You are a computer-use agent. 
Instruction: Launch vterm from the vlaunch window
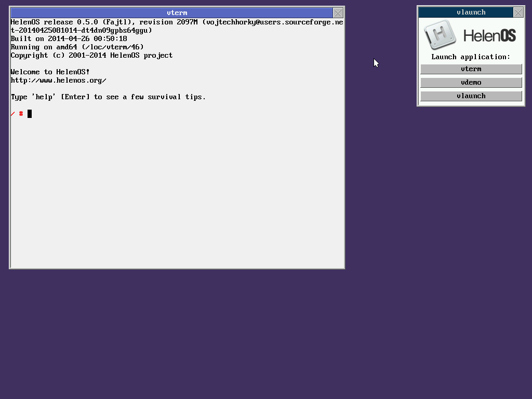click(471, 69)
